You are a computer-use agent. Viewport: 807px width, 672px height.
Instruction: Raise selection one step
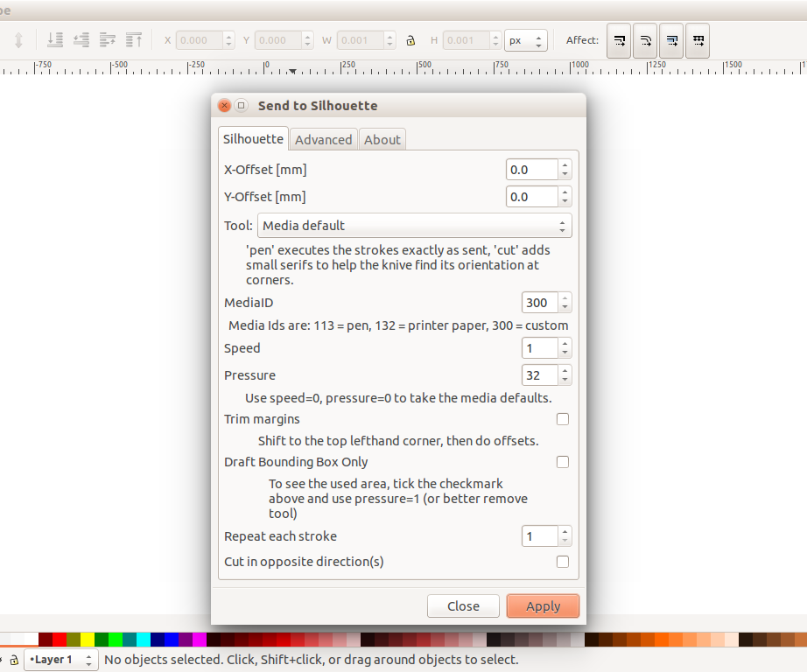pyautogui.click(x=108, y=40)
